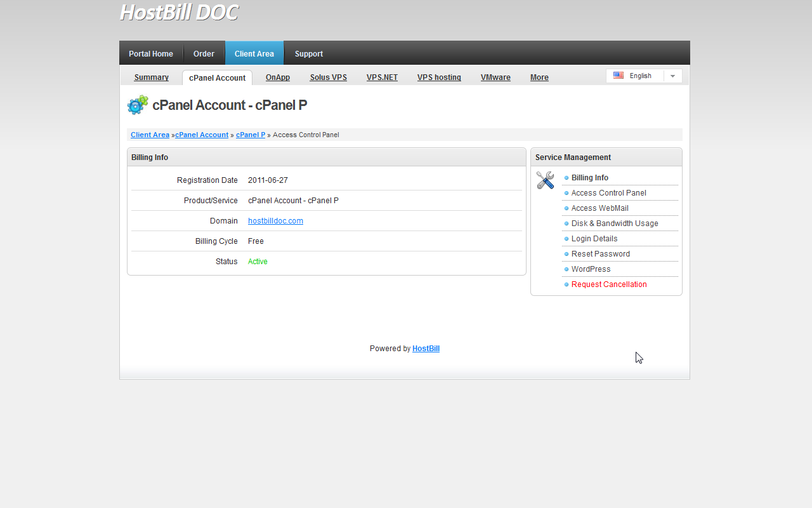Screen dimensions: 812x508
Task: Click the Billing Cycle label
Action: tap(216, 241)
